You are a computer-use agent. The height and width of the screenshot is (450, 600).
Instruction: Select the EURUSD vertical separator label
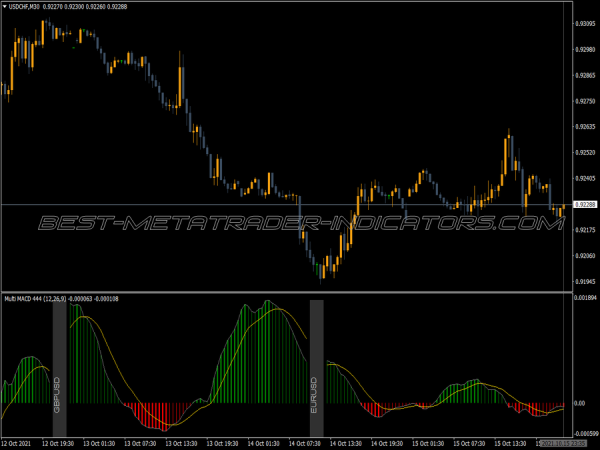[314, 395]
